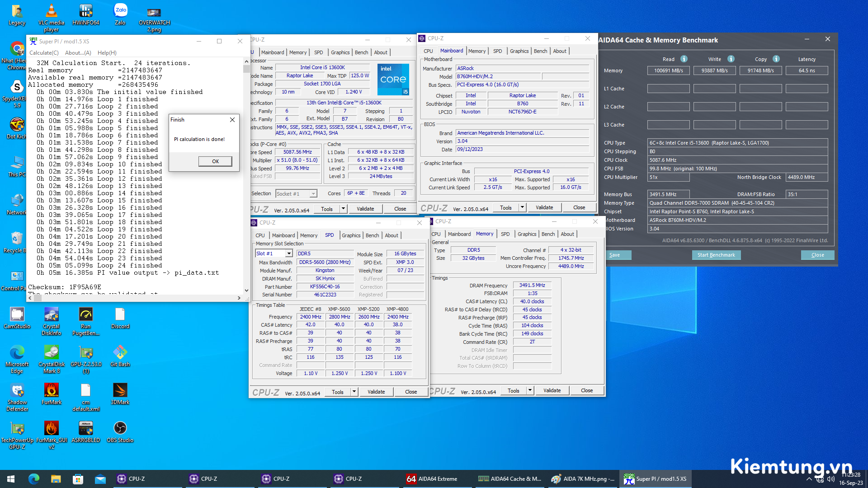Open FurMark_GUI v2 desktop shortcut
The height and width of the screenshot is (488, 868).
tap(51, 435)
